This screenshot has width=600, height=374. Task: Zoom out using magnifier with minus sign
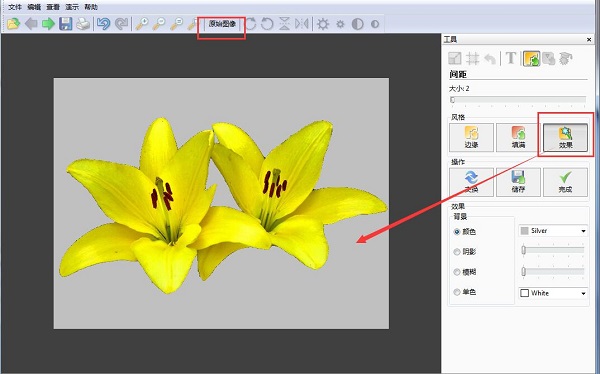159,24
